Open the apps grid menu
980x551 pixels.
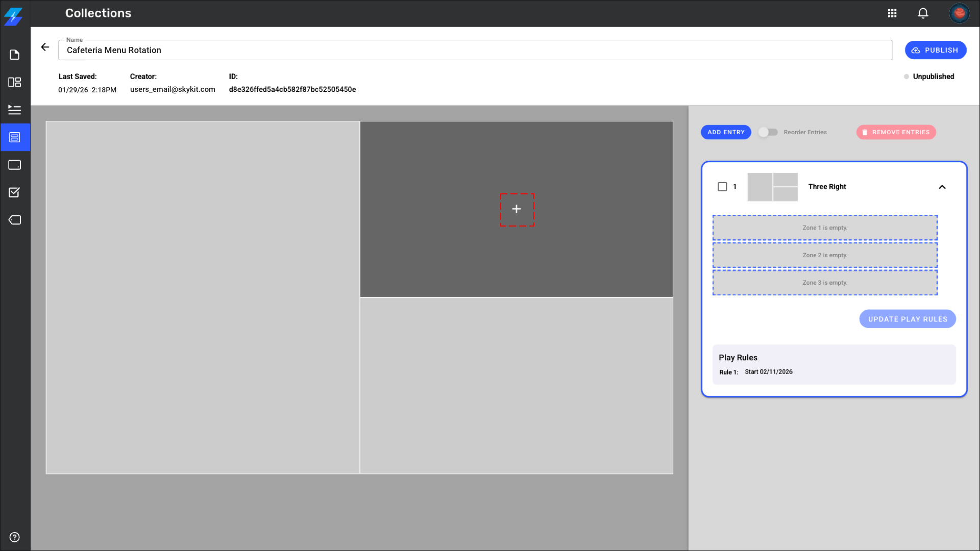[892, 13]
